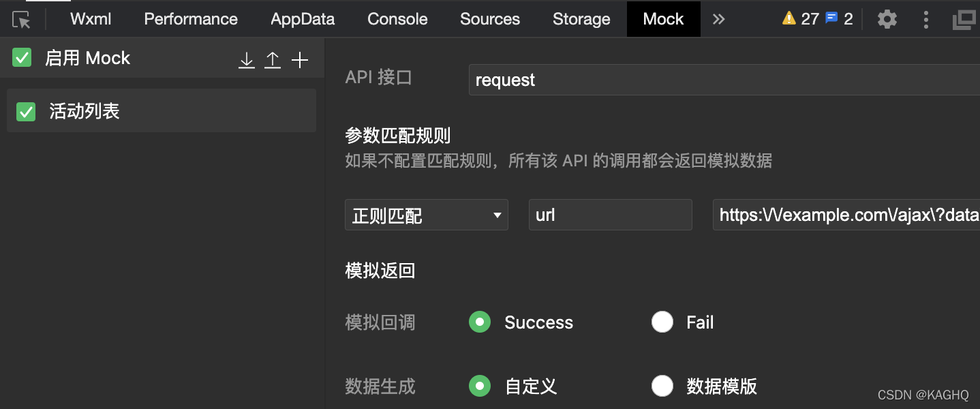The width and height of the screenshot is (980, 409).
Task: Open the three-dot more options menu
Action: pyautogui.click(x=926, y=19)
